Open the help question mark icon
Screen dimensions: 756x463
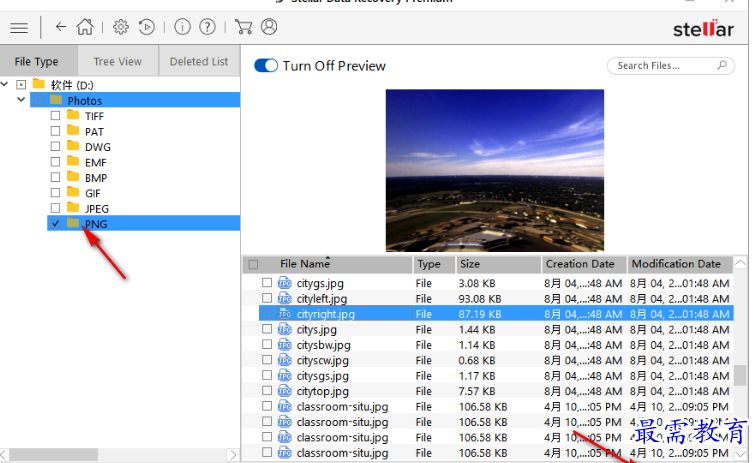pyautogui.click(x=207, y=27)
